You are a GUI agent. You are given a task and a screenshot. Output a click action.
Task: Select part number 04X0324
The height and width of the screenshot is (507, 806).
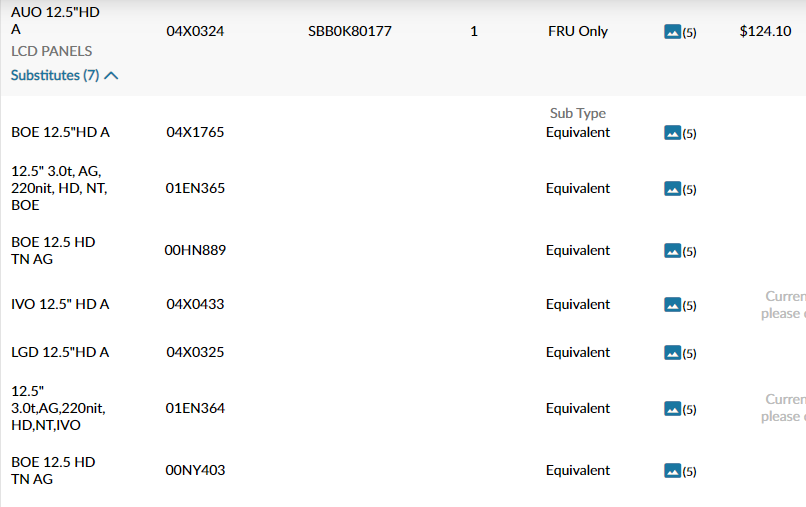195,31
